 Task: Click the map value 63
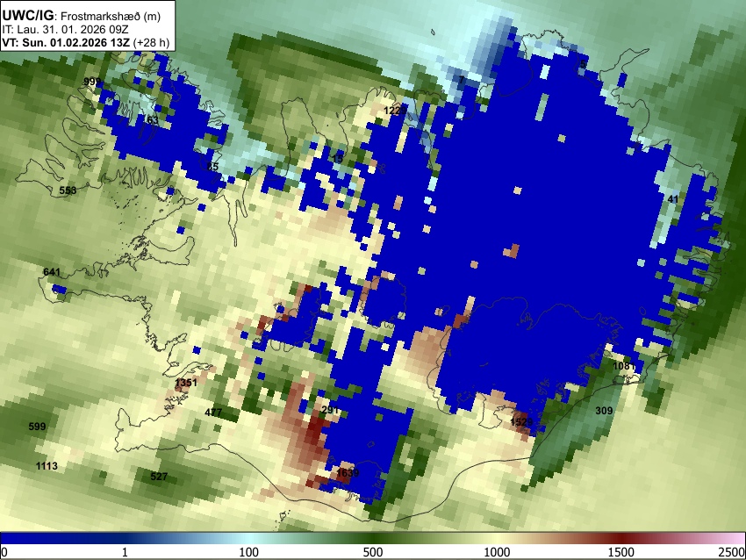[x=153, y=119]
